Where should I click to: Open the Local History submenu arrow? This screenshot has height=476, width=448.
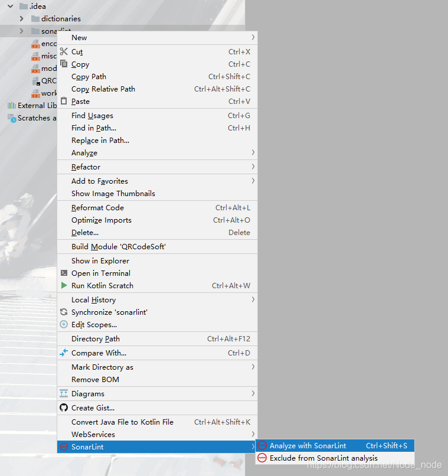tap(253, 299)
